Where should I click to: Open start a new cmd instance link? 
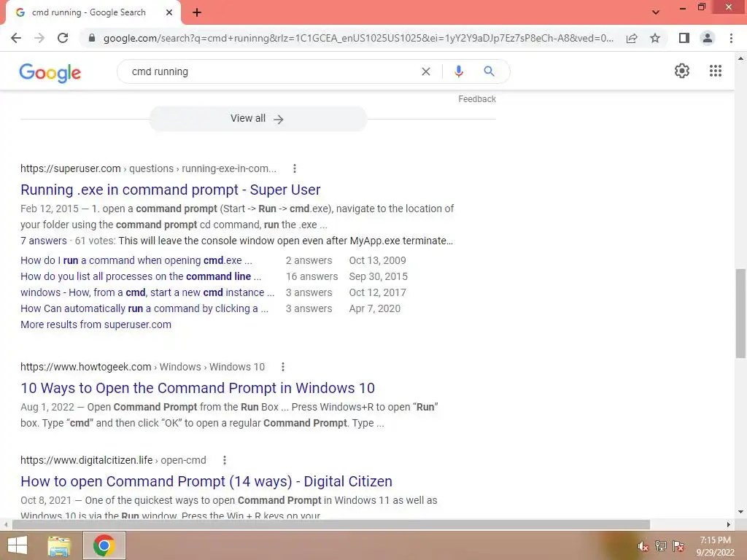tap(147, 292)
